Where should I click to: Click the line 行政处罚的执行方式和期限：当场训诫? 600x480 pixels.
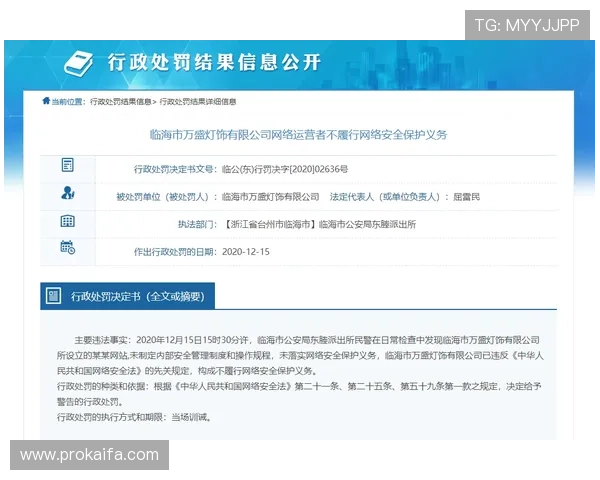(134, 417)
